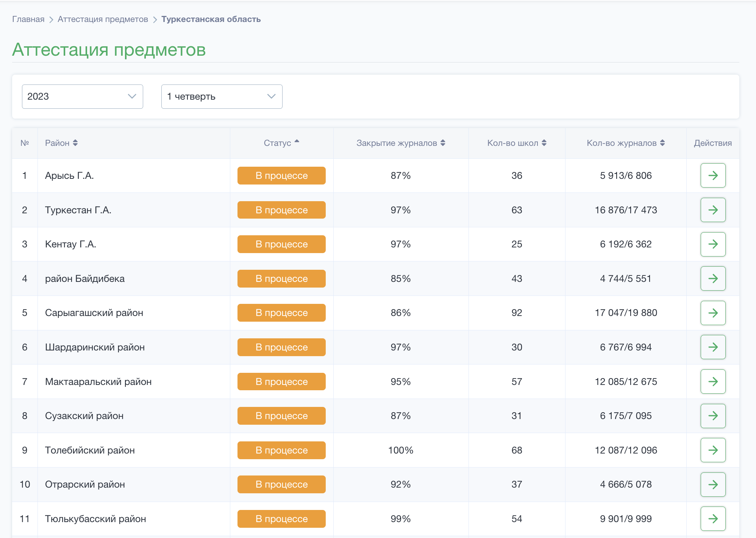This screenshot has height=538, width=756.
Task: Open arrow action for Толебийский район
Action: [x=713, y=450]
